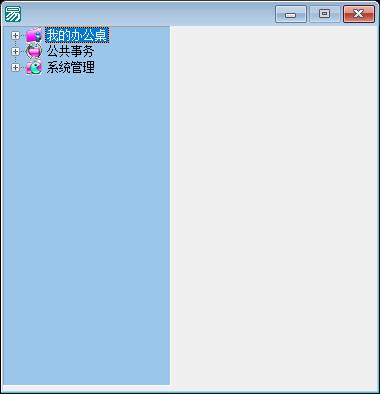The height and width of the screenshot is (394, 380).
Task: Click the green 易 application icon in title bar
Action: point(13,14)
